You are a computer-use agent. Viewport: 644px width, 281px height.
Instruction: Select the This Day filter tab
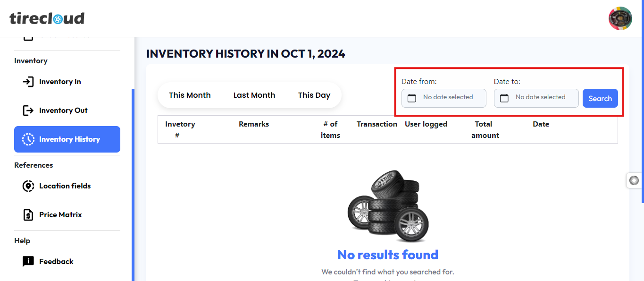(x=314, y=95)
